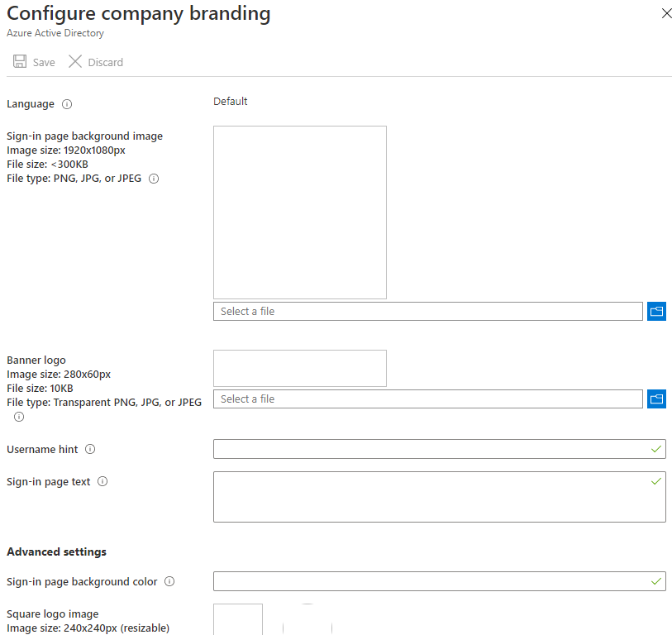Screen dimensions: 672x635
Task: Click info icon under Banner logo file type
Action: (19, 417)
